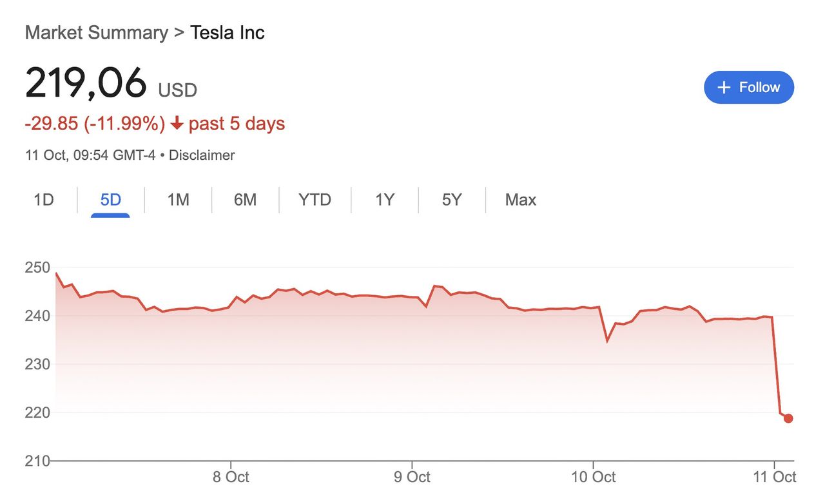
Task: Click the red endpoint dot on chart
Action: point(788,418)
